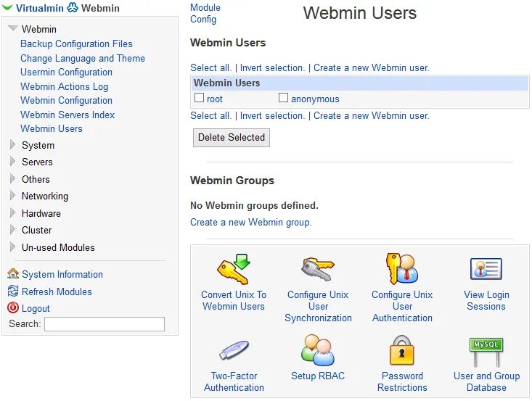Click the Refresh Modules arrows icon
The width and height of the screenshot is (532, 401).
click(13, 291)
